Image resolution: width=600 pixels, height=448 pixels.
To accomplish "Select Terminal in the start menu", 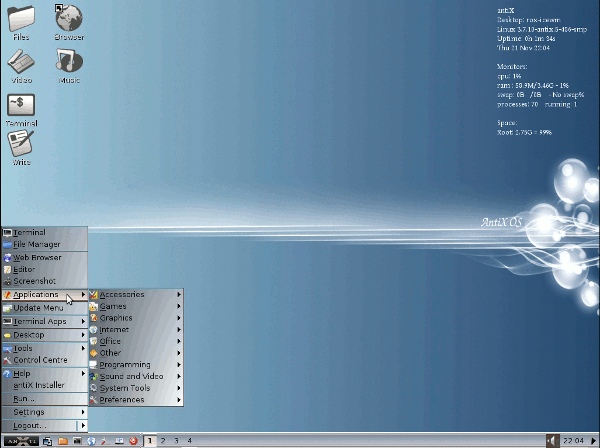I will pyautogui.click(x=45, y=233).
